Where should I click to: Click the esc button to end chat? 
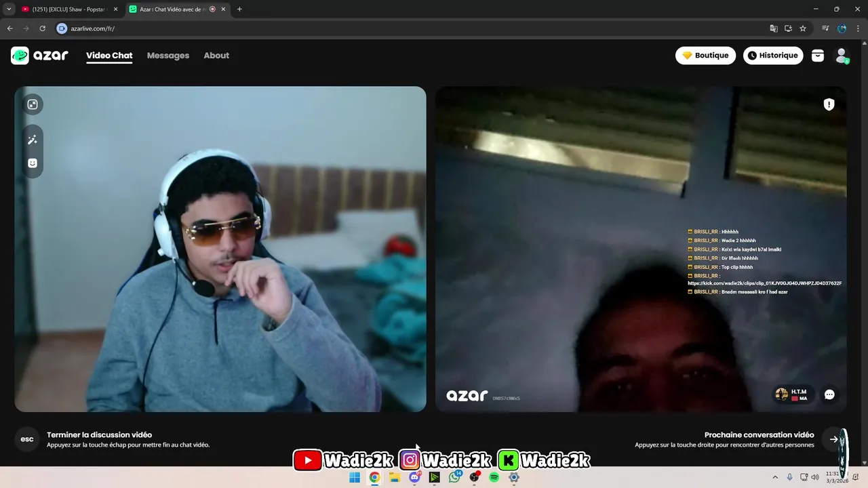click(x=27, y=439)
